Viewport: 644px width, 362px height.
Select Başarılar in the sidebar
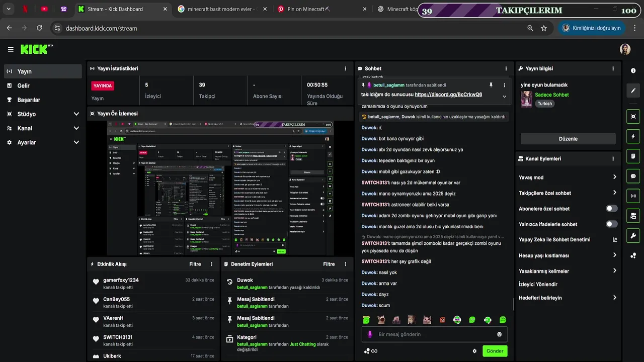pos(43,100)
